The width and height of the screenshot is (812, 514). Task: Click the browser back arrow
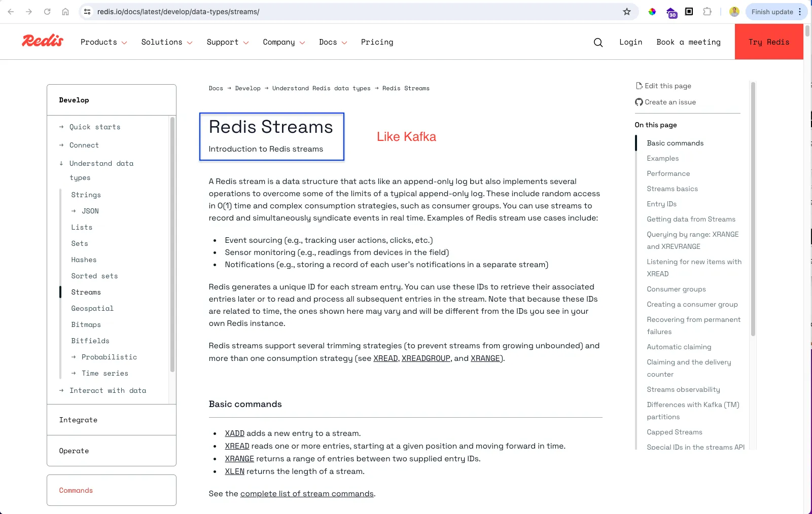[11, 12]
